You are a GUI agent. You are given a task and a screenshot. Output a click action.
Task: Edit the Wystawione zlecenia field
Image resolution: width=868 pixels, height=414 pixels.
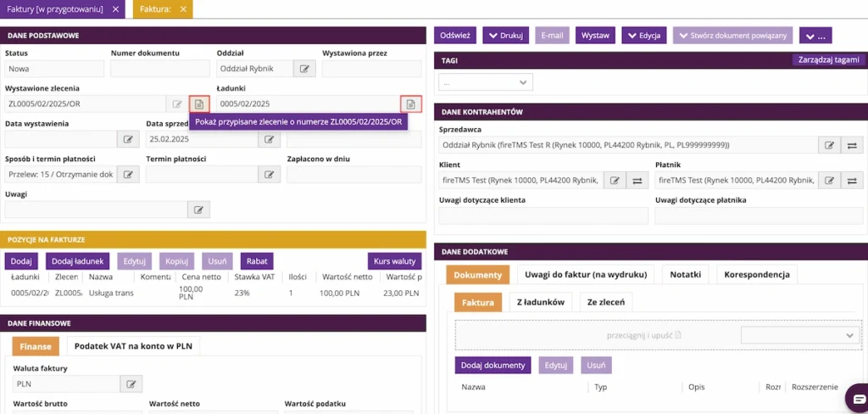point(177,103)
